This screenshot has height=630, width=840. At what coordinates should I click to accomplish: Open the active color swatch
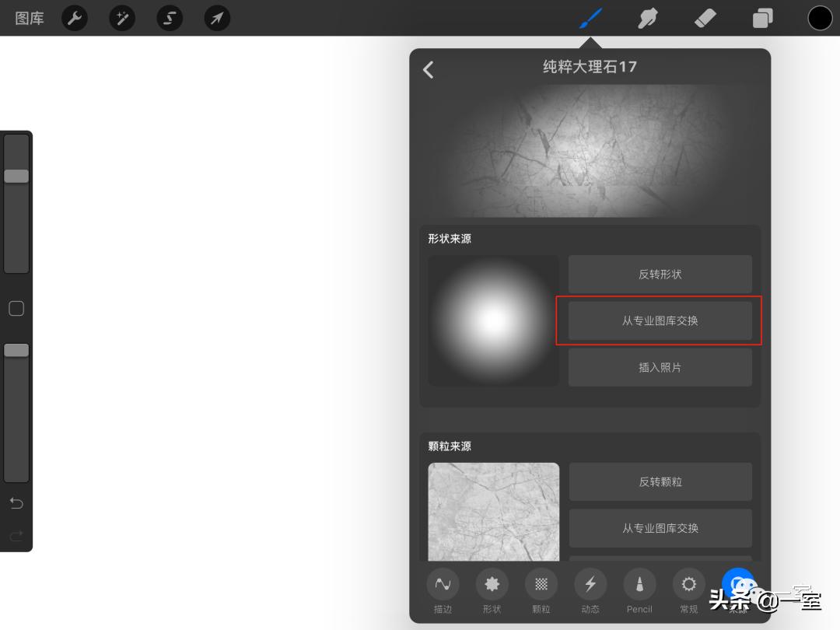click(820, 17)
